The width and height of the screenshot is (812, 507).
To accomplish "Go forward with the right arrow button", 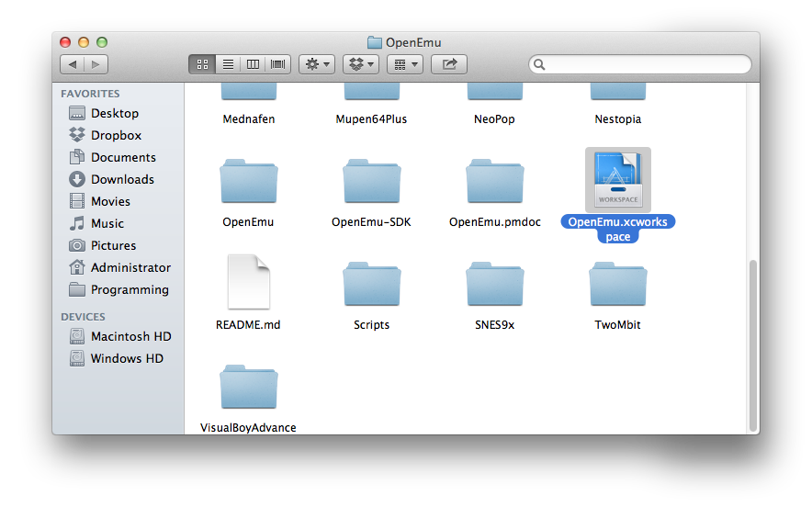I will (x=96, y=64).
